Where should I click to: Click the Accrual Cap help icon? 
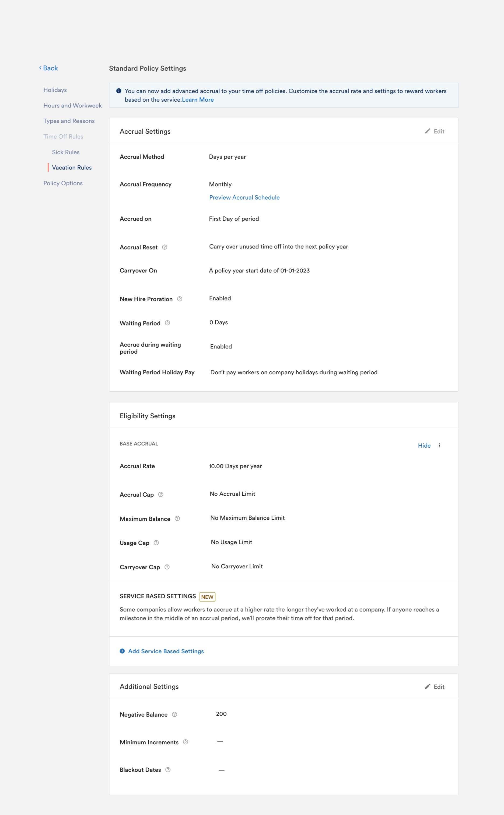coord(161,494)
